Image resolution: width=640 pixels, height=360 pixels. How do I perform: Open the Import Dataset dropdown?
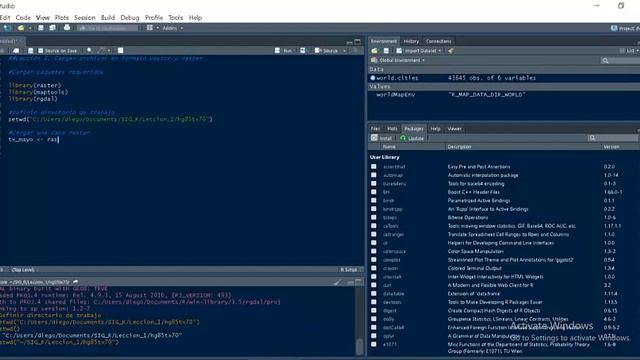click(419, 51)
